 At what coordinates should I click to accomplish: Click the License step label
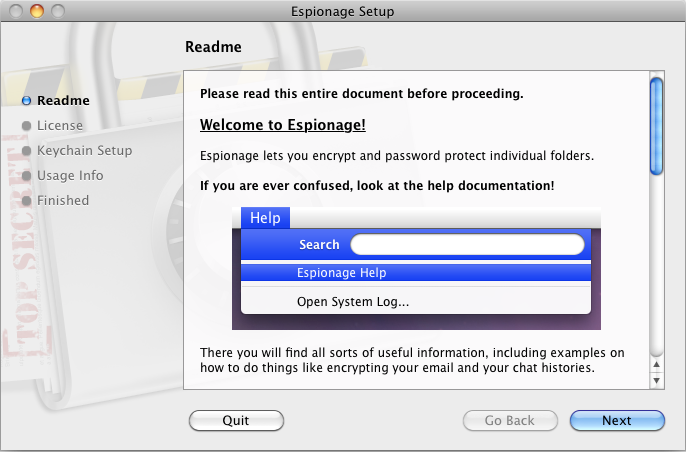pyautogui.click(x=60, y=126)
